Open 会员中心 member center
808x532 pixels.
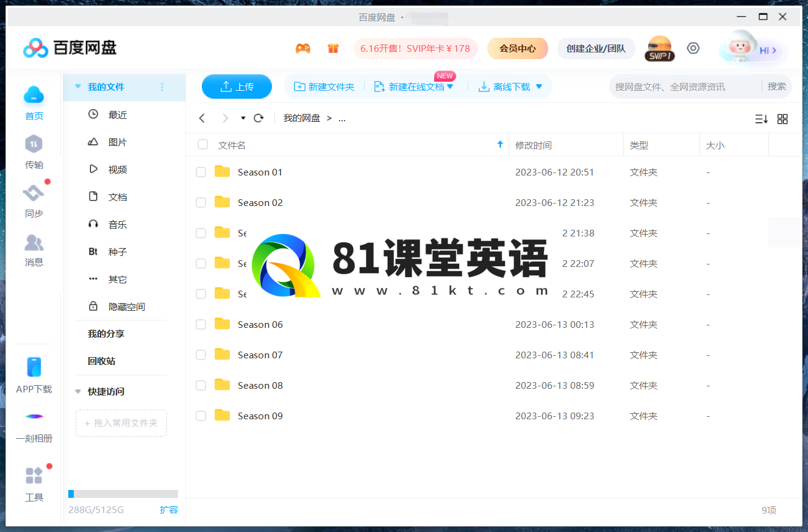[518, 48]
